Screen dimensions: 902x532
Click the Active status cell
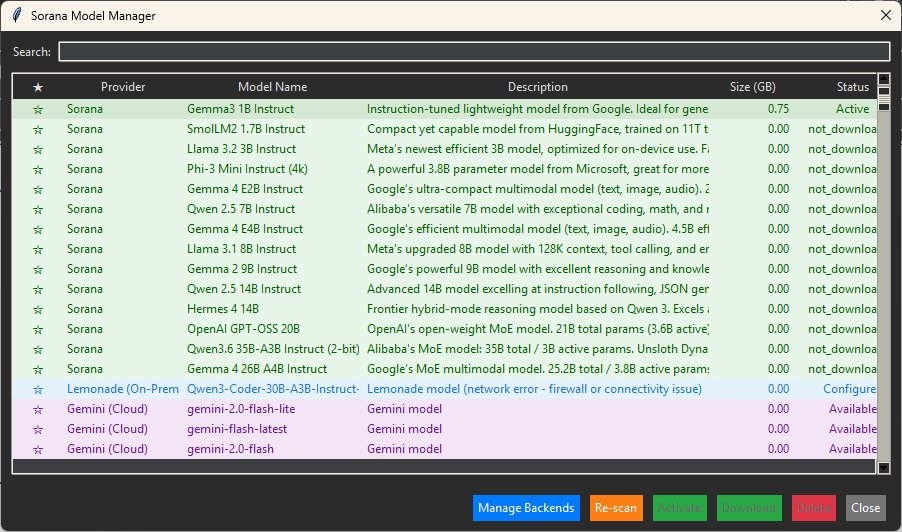(853, 109)
